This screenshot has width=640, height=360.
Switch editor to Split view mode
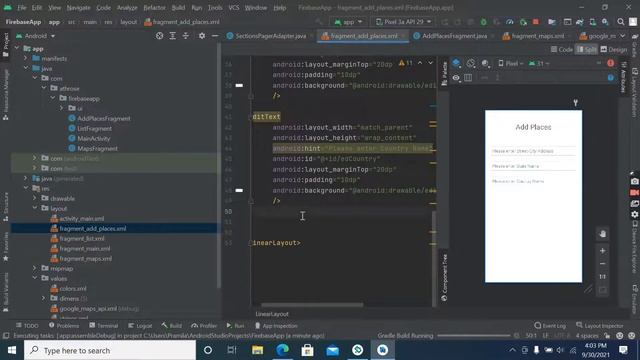(587, 49)
